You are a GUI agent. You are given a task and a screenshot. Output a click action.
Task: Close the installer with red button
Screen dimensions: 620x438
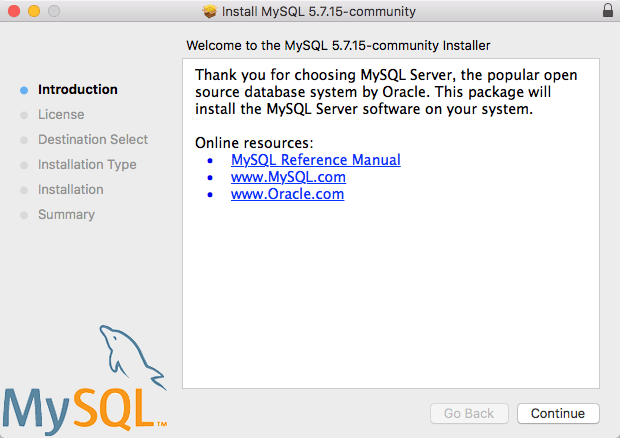[14, 11]
